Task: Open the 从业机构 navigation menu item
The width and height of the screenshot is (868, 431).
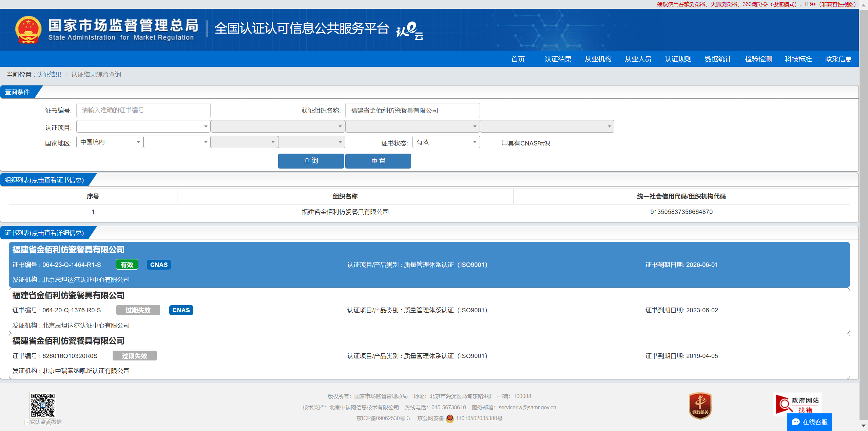Action: [598, 59]
